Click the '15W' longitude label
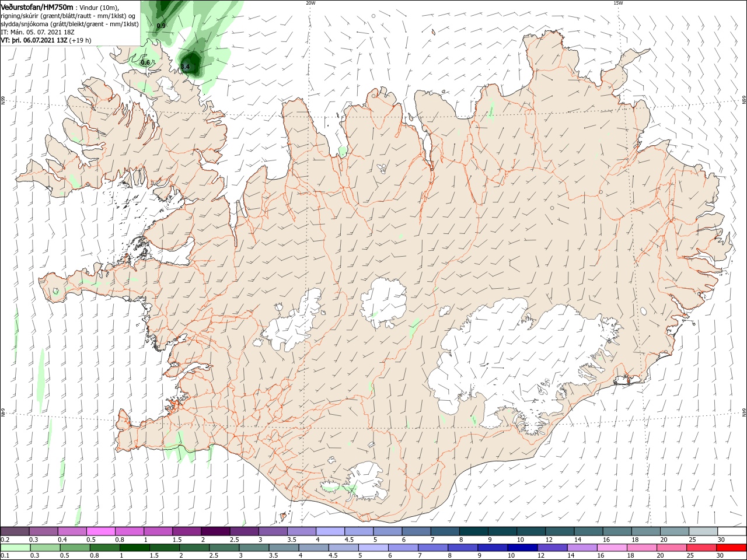This screenshot has height=560, width=747. pos(618,3)
